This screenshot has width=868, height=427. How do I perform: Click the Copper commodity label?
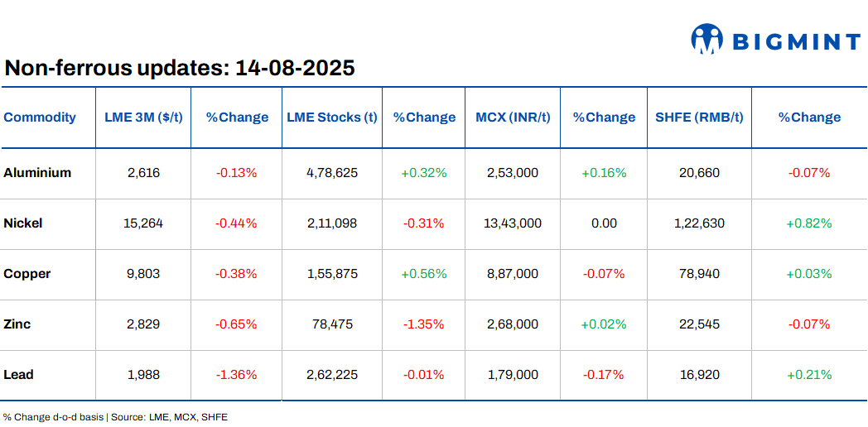(x=27, y=274)
